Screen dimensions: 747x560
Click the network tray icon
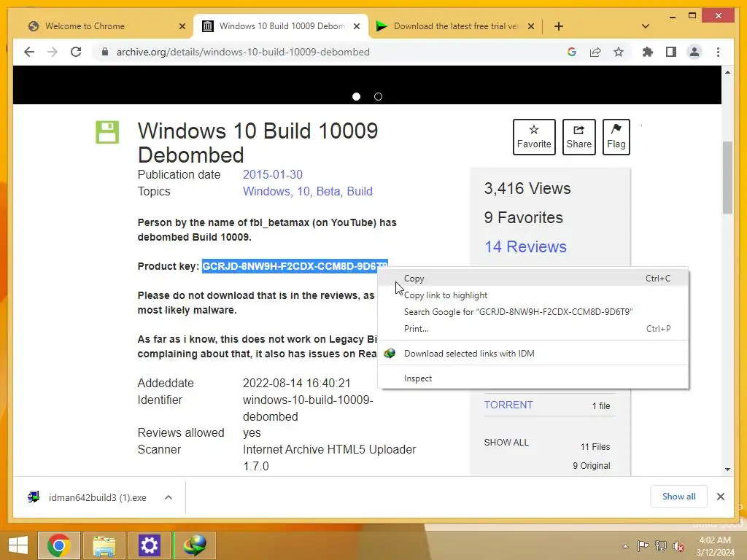point(661,546)
